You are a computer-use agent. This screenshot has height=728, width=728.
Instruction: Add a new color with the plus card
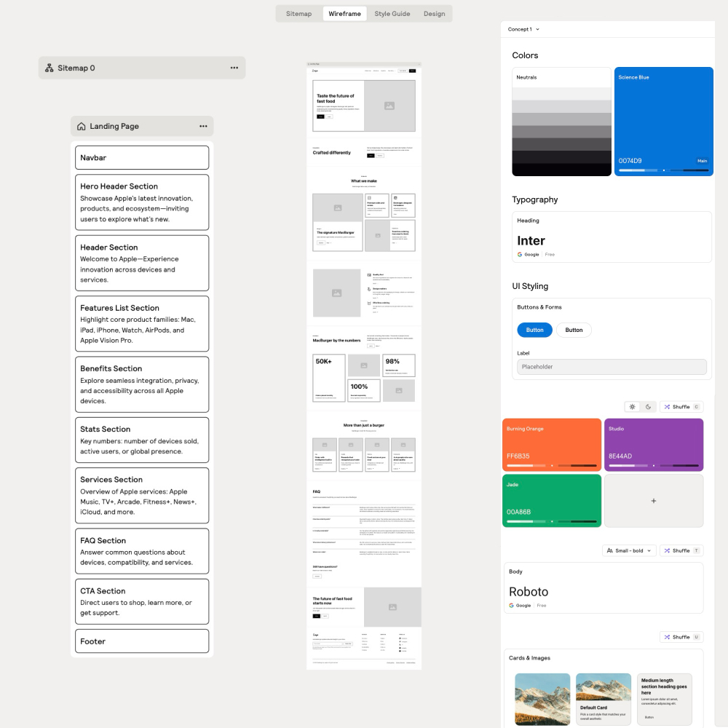point(654,501)
